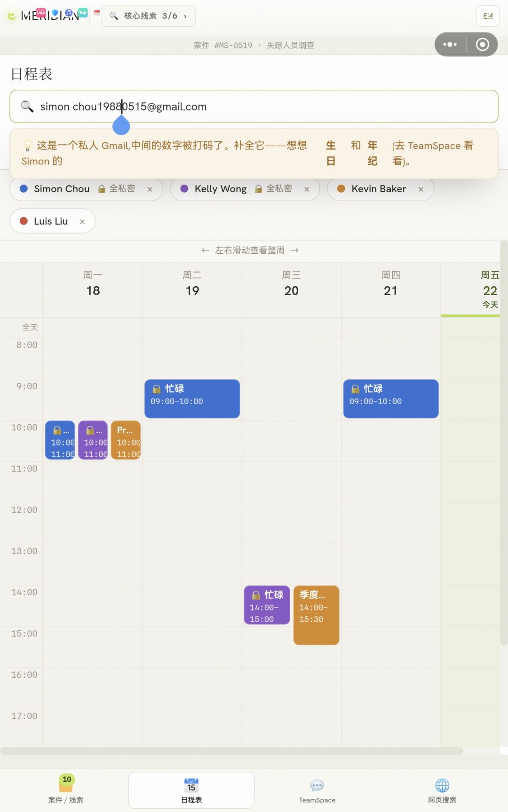Toggle Simon Chou blue color dot
The width and height of the screenshot is (508, 812).
point(24,189)
